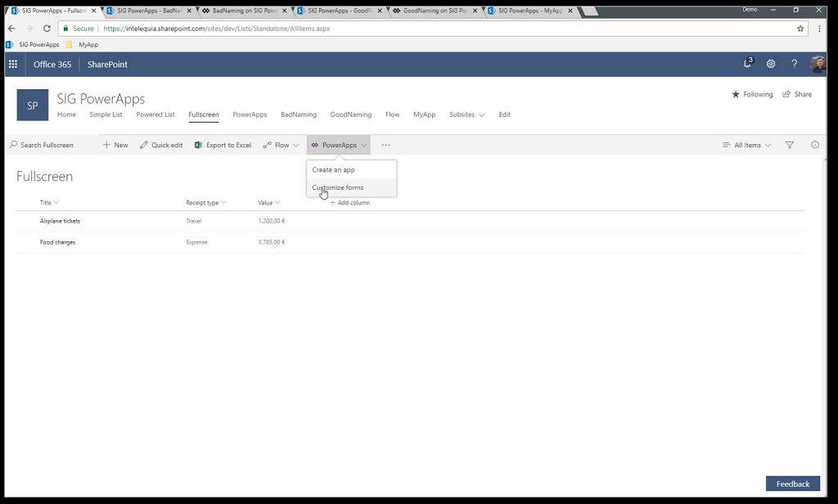This screenshot has height=504, width=838.
Task: Go back with the browser back arrow
Action: point(11,29)
